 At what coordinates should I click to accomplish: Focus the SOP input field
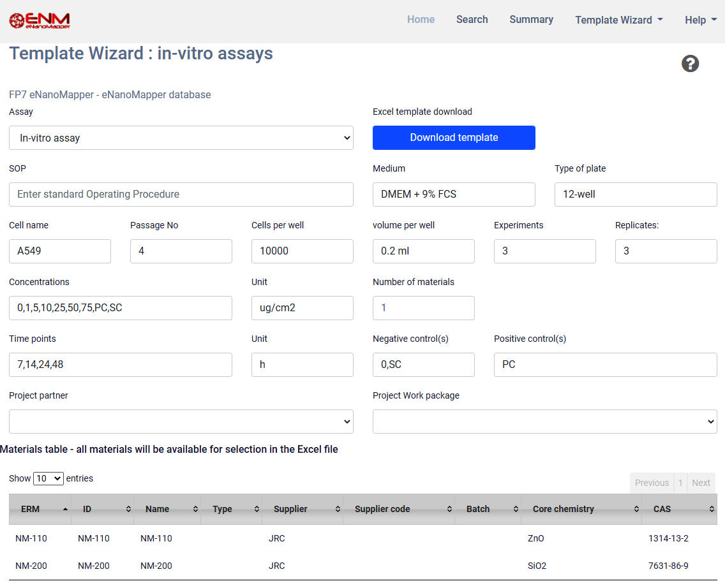click(181, 195)
